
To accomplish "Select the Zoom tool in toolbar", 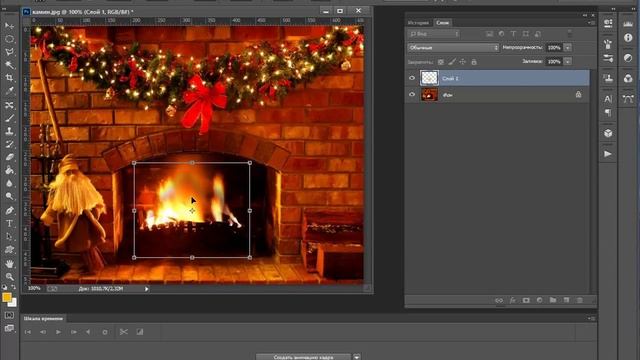I will click(x=9, y=277).
